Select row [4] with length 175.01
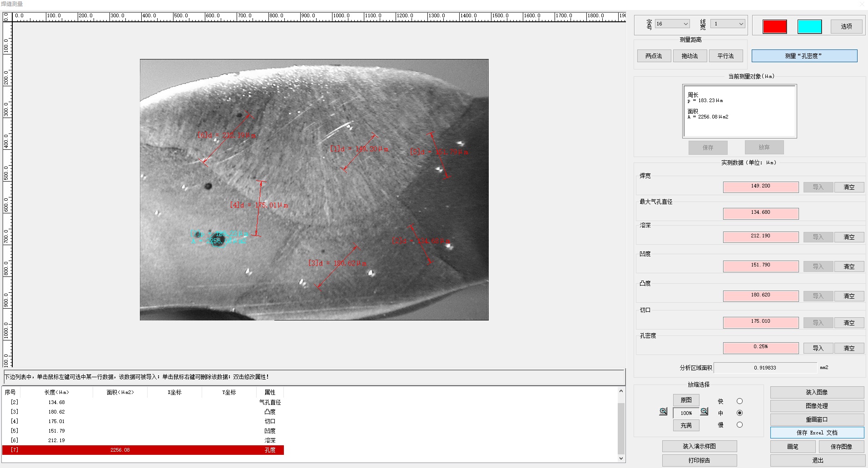Viewport: 868px width, 468px height. [143, 421]
